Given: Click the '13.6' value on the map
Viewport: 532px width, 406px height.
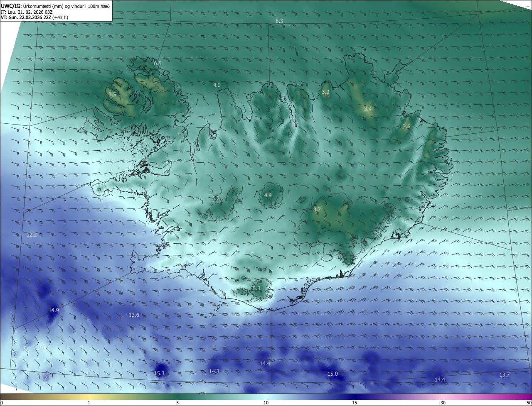Looking at the screenshot, I should tap(134, 315).
